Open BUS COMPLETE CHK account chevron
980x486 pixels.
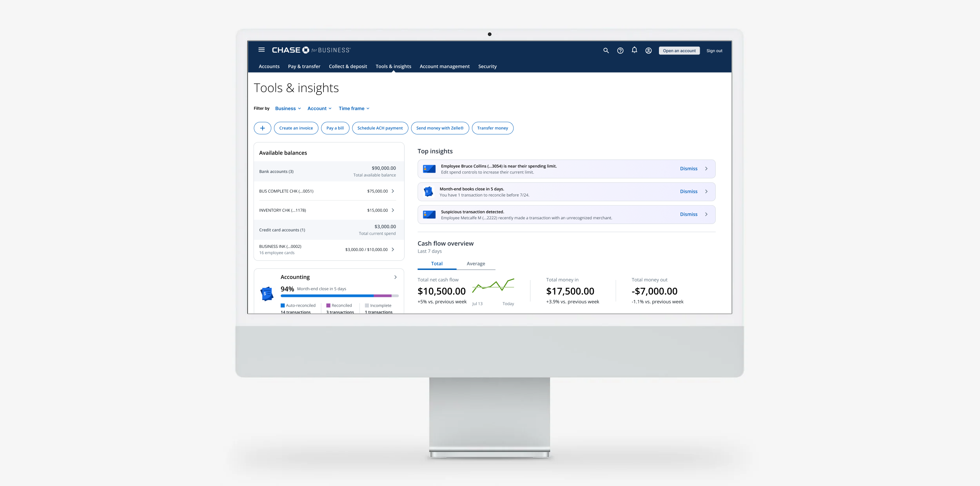coord(393,191)
